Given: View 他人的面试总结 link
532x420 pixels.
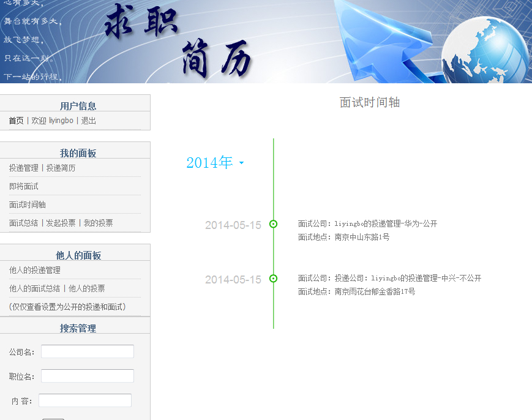Looking at the screenshot, I should point(35,288).
